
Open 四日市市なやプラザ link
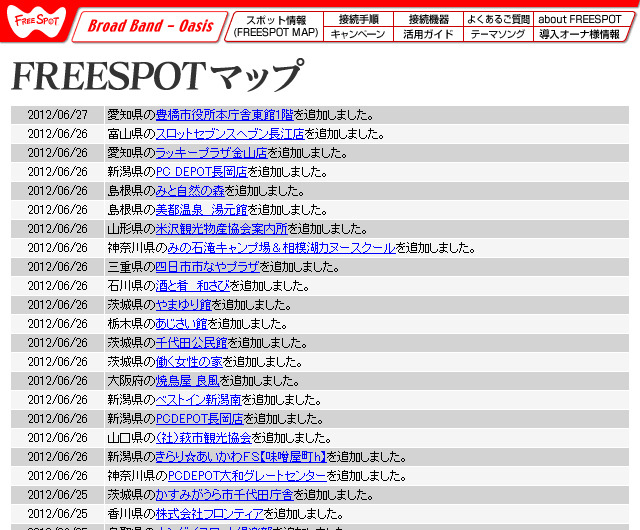tap(208, 267)
